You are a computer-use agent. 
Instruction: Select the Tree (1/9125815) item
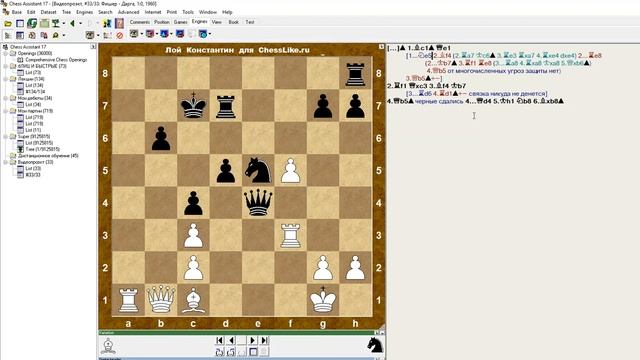[x=42, y=149]
